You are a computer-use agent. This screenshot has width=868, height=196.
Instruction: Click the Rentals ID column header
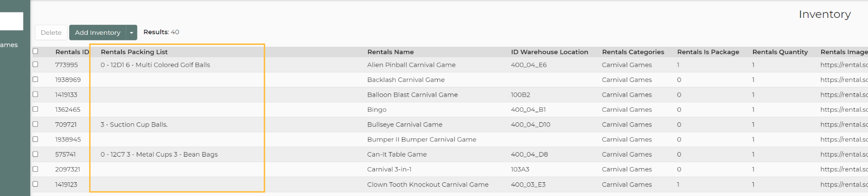click(72, 52)
